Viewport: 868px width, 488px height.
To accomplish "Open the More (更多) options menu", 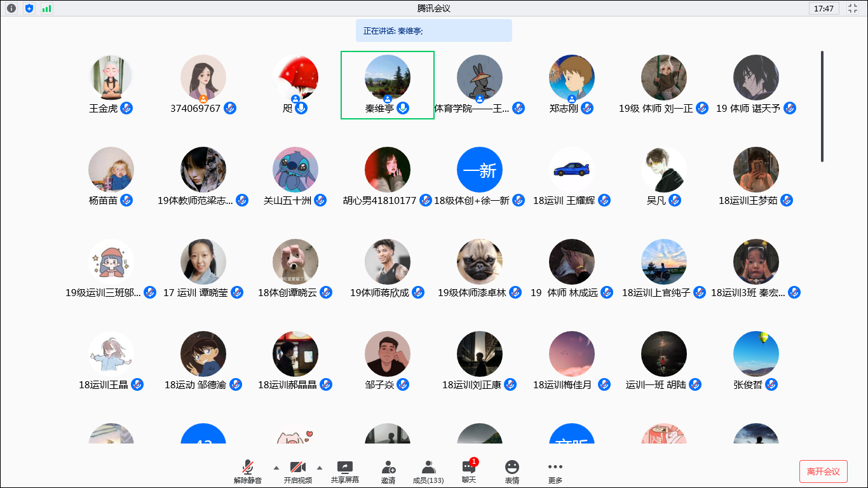I will [555, 473].
